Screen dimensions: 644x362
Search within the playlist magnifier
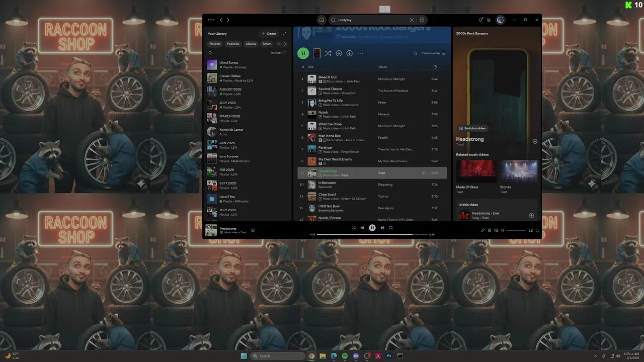(x=415, y=53)
